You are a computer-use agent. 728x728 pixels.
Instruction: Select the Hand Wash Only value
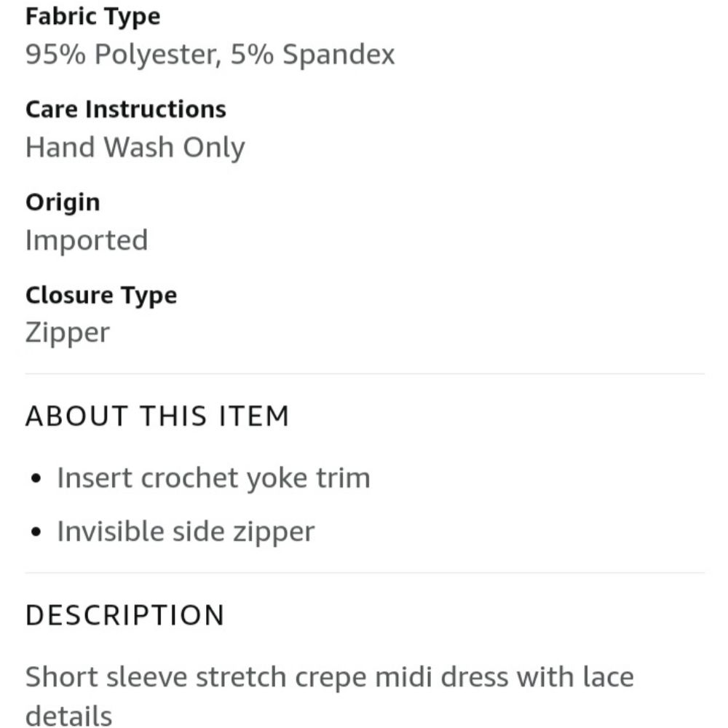(x=135, y=148)
